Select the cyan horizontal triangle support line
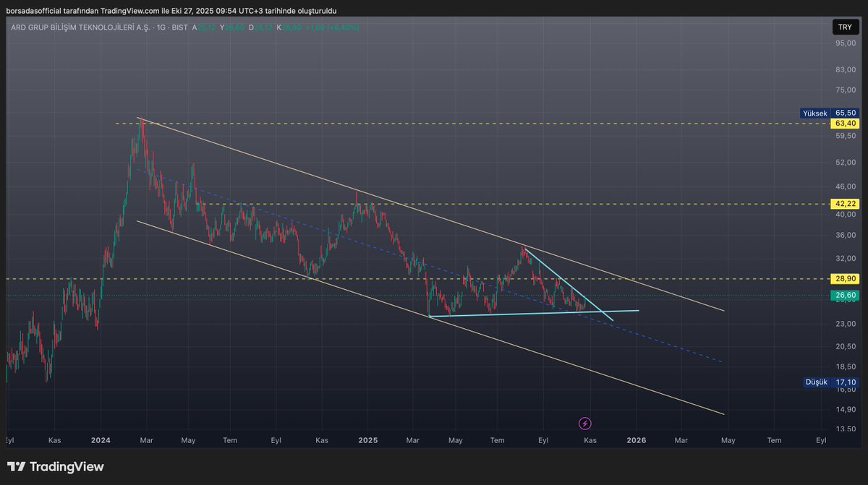The height and width of the screenshot is (485, 868). 534,313
